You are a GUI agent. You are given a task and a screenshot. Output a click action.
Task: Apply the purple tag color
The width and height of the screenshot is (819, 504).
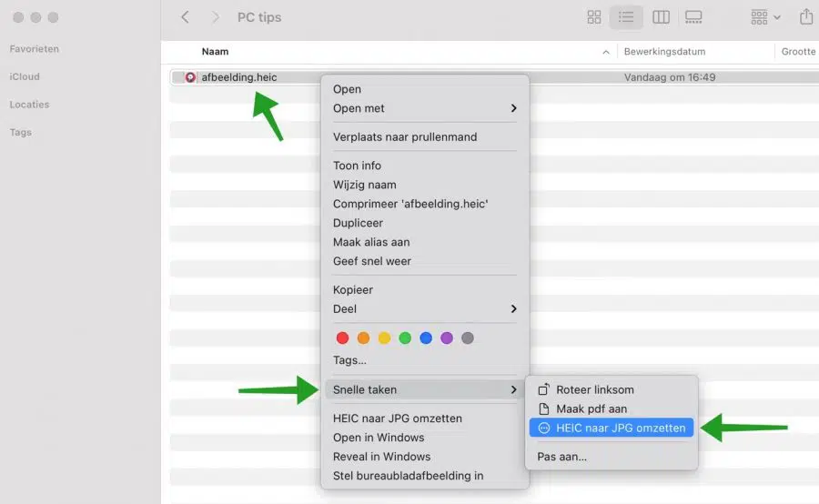click(x=447, y=338)
